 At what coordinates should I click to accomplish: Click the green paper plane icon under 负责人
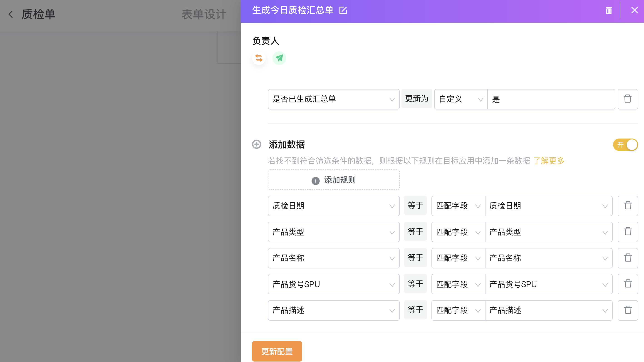[279, 58]
